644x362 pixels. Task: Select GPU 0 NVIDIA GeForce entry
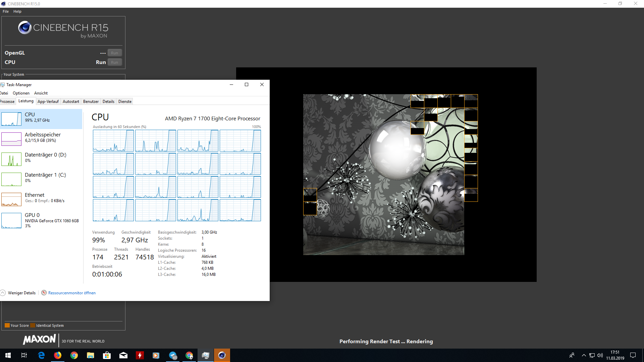point(41,220)
